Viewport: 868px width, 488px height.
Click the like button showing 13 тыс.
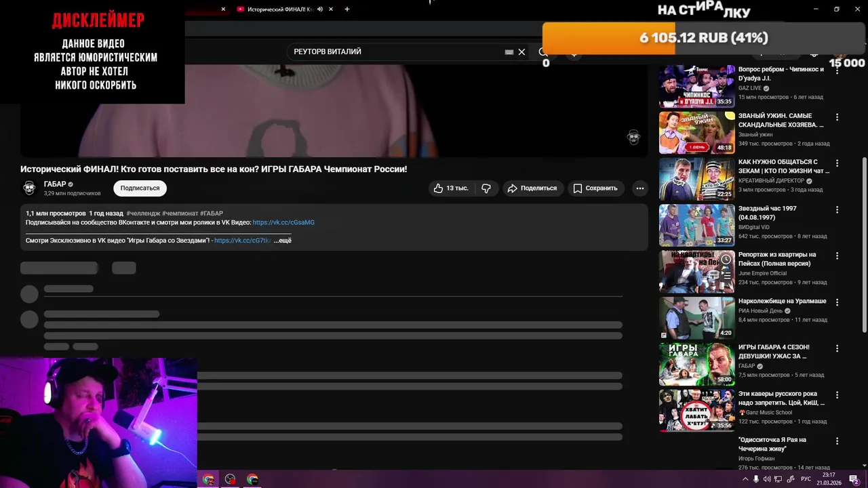tap(452, 188)
